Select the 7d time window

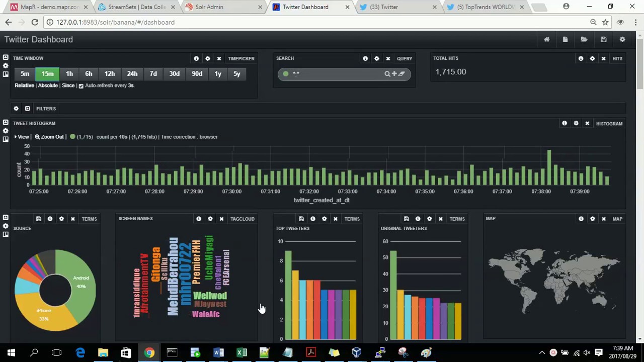click(153, 74)
